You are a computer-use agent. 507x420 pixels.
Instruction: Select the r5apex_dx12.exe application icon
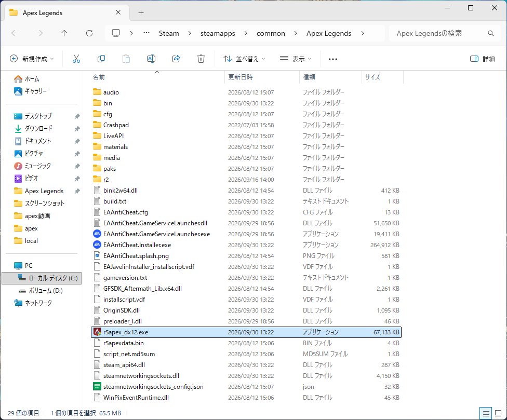click(97, 332)
